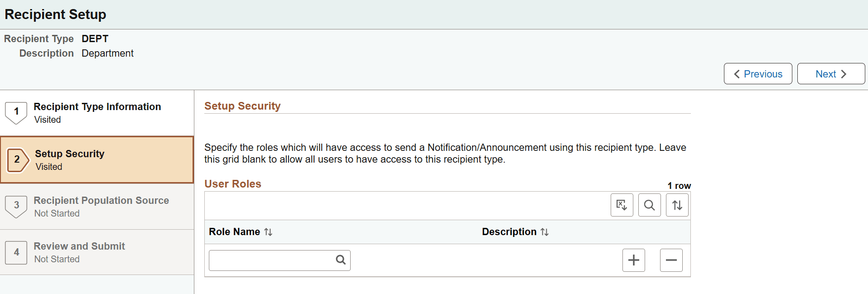The height and width of the screenshot is (294, 868).
Task: Open step 4 Review and Submit
Action: pyautogui.click(x=97, y=252)
